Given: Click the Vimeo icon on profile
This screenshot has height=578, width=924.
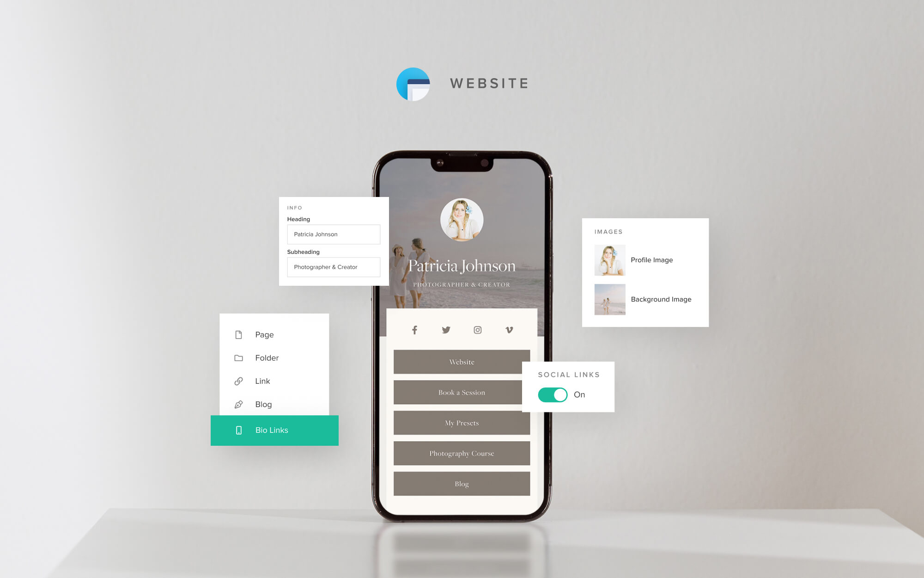Looking at the screenshot, I should [x=509, y=330].
